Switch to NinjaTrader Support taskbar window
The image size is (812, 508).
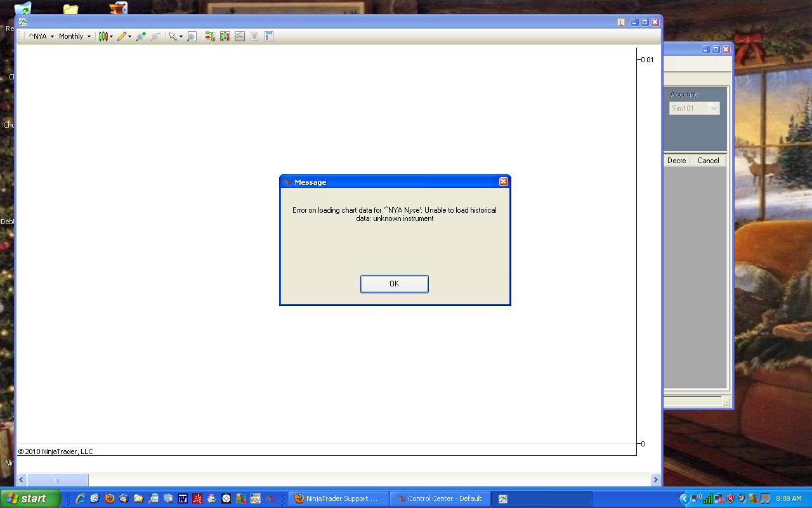click(339, 498)
